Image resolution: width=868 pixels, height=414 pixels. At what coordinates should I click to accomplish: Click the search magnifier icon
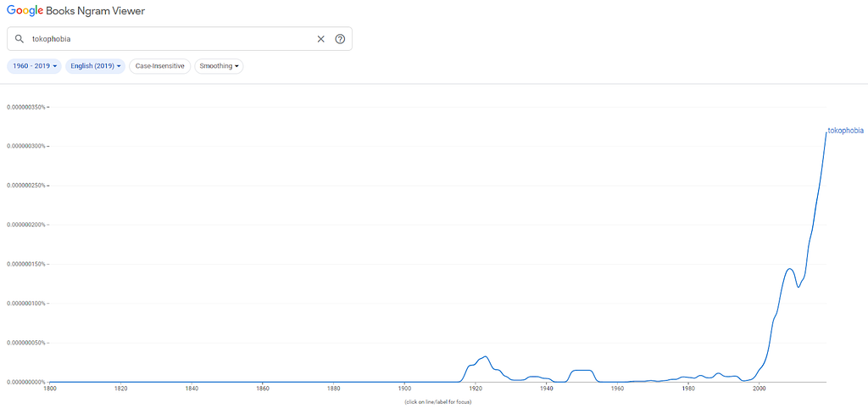19,39
